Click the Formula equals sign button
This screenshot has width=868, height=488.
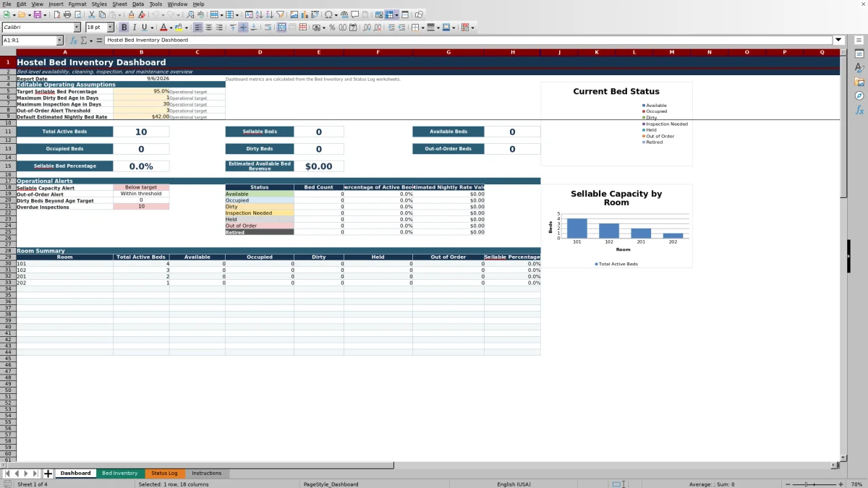click(x=99, y=40)
